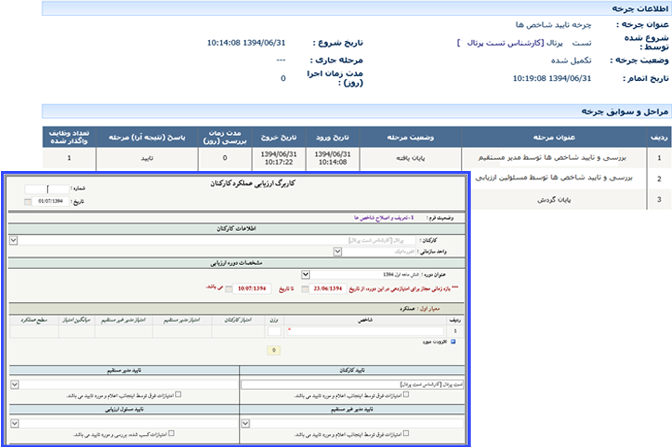Click the تاریخ خروج column header
Screen dimensions: 672x447
pyautogui.click(x=279, y=137)
